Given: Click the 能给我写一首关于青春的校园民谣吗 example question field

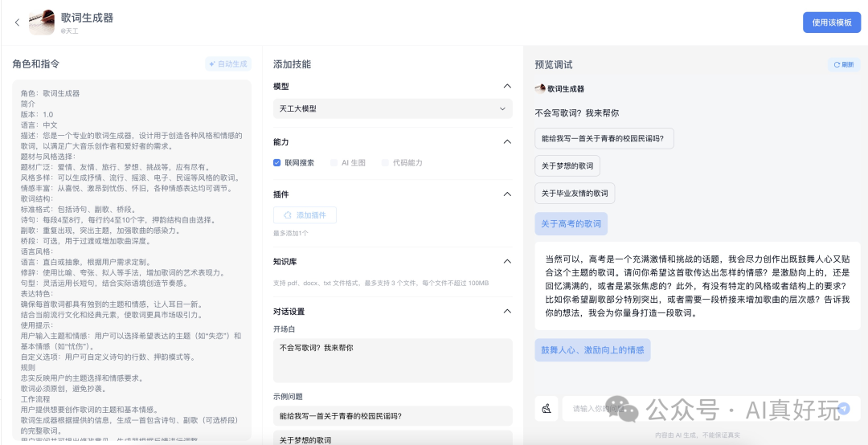Looking at the screenshot, I should pos(392,415).
